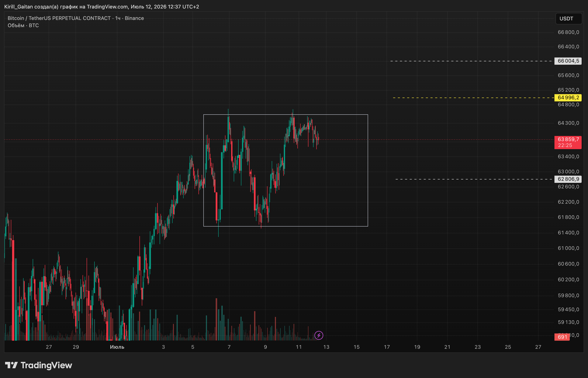Image resolution: width=588 pixels, height=378 pixels.
Task: Click the 61 800,0 price axis label
Action: point(568,217)
